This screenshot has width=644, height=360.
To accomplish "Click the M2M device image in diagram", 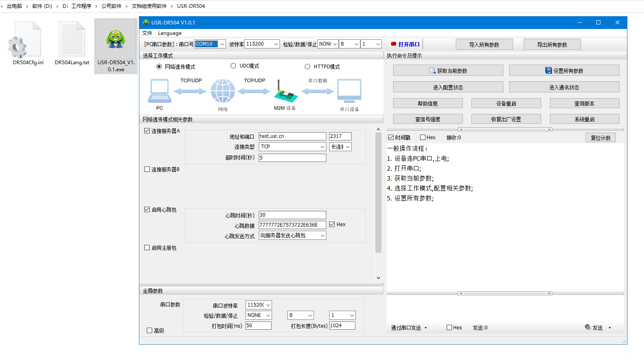I will (x=285, y=92).
